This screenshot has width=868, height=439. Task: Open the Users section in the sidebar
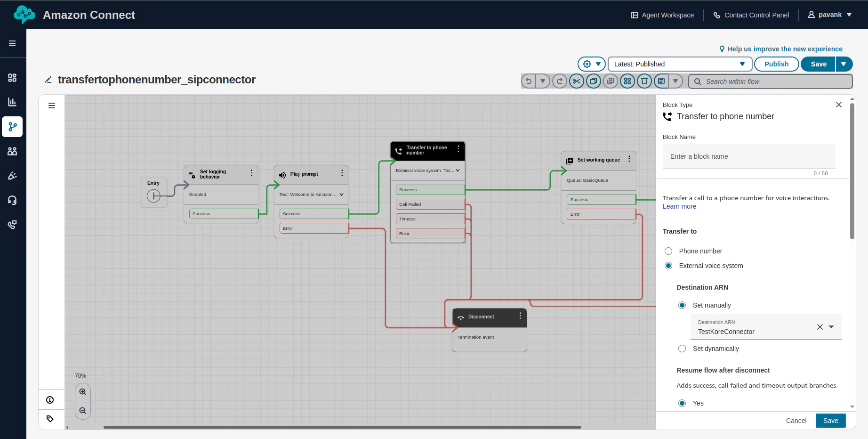pos(12,151)
